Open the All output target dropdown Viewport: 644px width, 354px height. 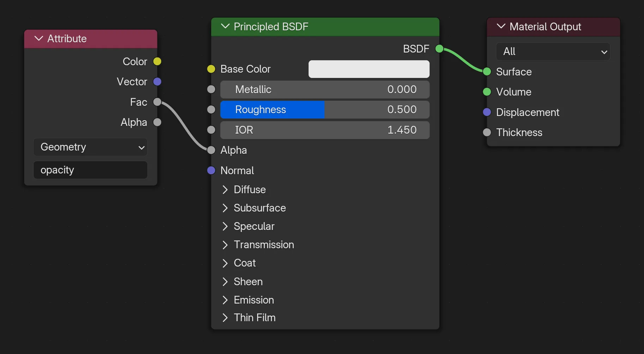tap(553, 51)
